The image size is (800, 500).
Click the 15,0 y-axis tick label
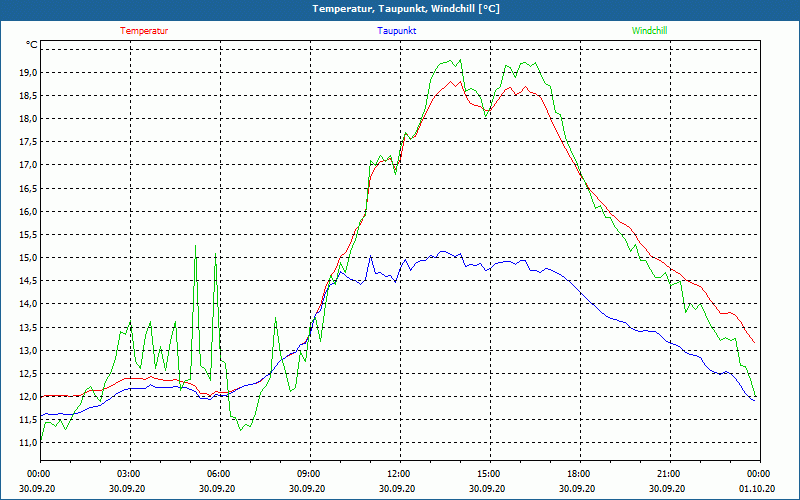coord(26,258)
